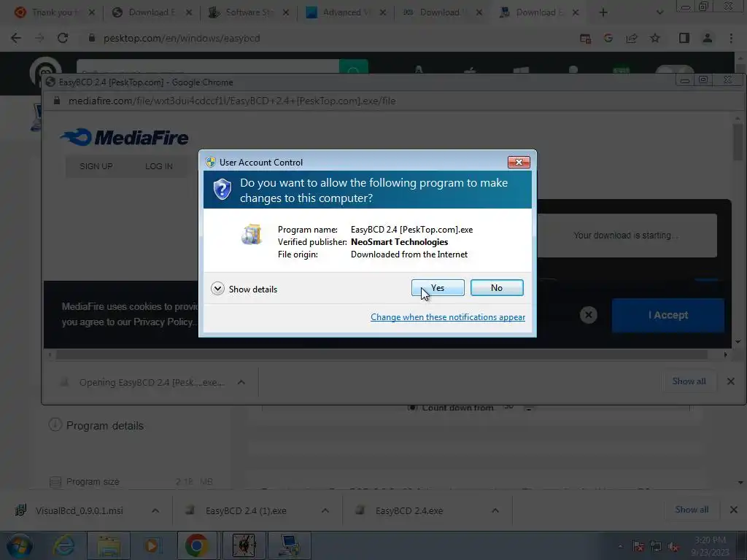747x560 pixels.
Task: Click the I Accept cookies button
Action: click(668, 315)
